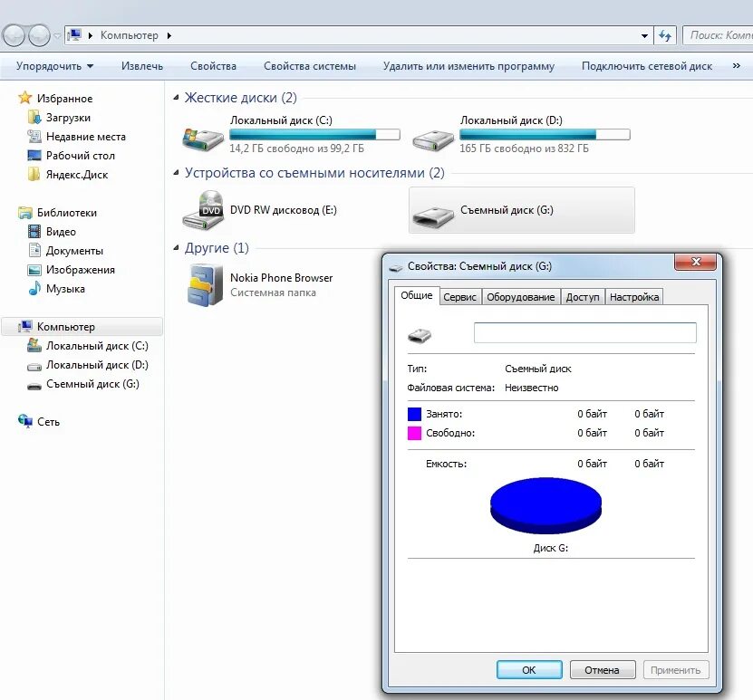This screenshot has height=700, width=753.
Task: Collapse the Жесткие диски group
Action: click(x=176, y=98)
